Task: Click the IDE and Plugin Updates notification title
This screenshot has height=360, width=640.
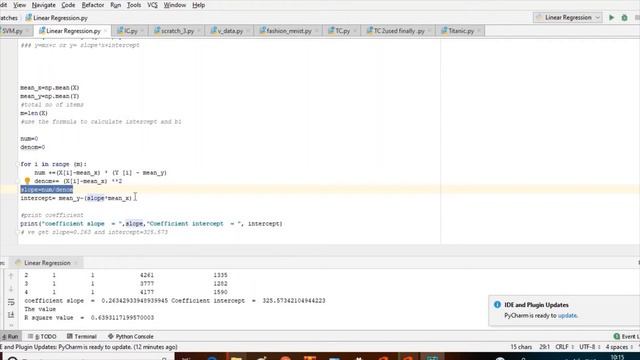Action: (x=536, y=305)
